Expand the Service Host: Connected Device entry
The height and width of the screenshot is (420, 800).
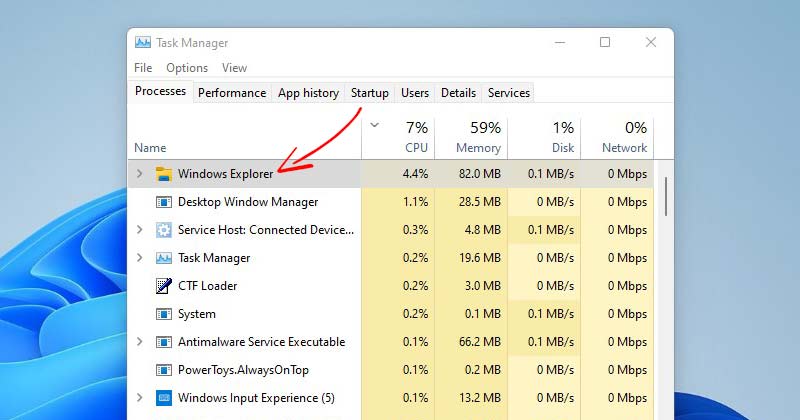(x=140, y=230)
